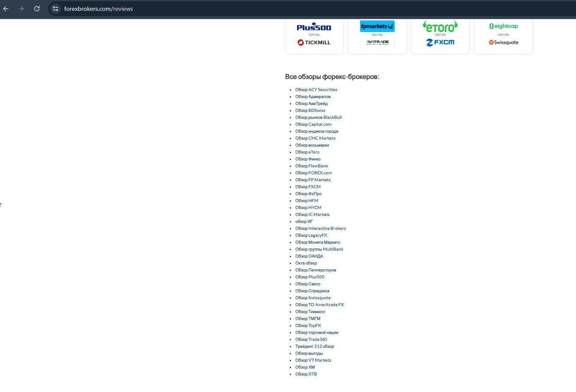Screen dimensions: 576x392
Task: Open the Обзор CMC Markets link
Action: [315, 138]
